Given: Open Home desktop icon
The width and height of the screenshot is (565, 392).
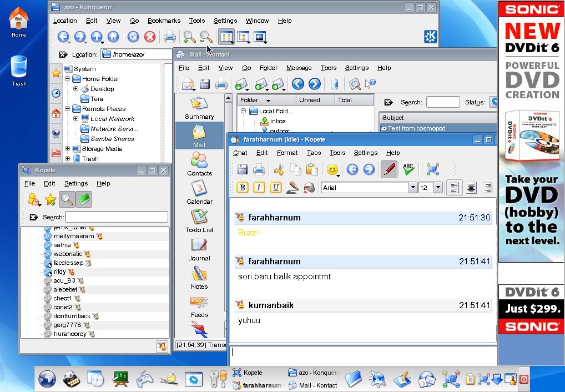Looking at the screenshot, I should pos(19,22).
